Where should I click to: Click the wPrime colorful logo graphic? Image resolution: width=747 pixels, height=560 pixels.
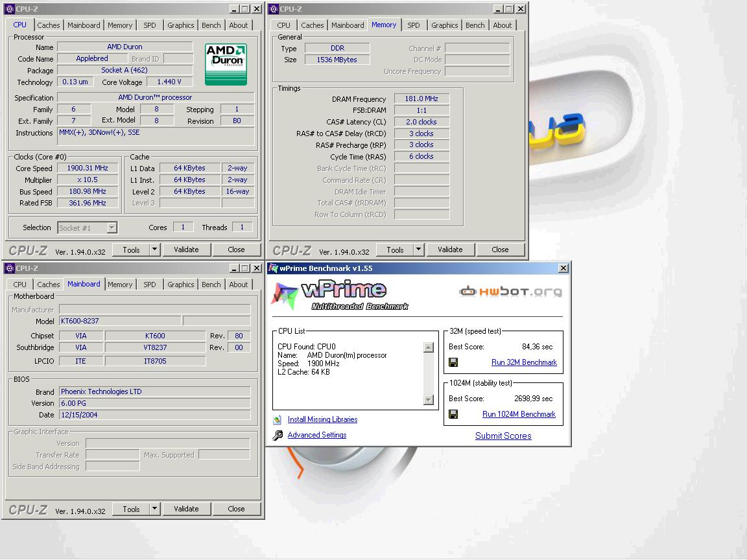(x=285, y=296)
